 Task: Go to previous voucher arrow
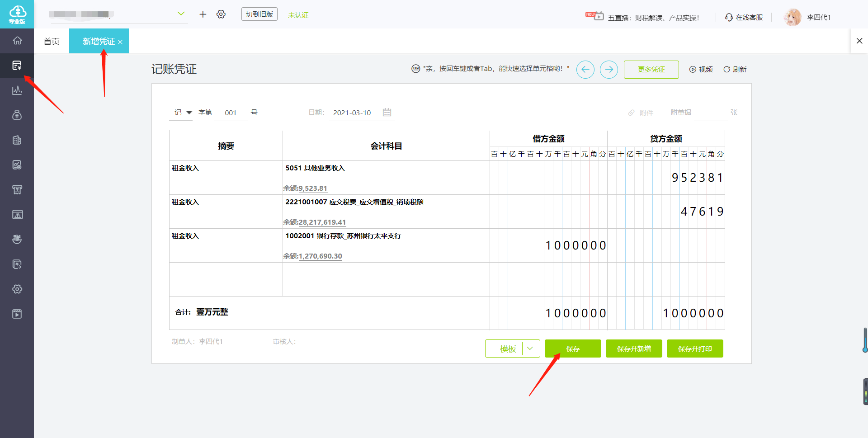tap(585, 70)
